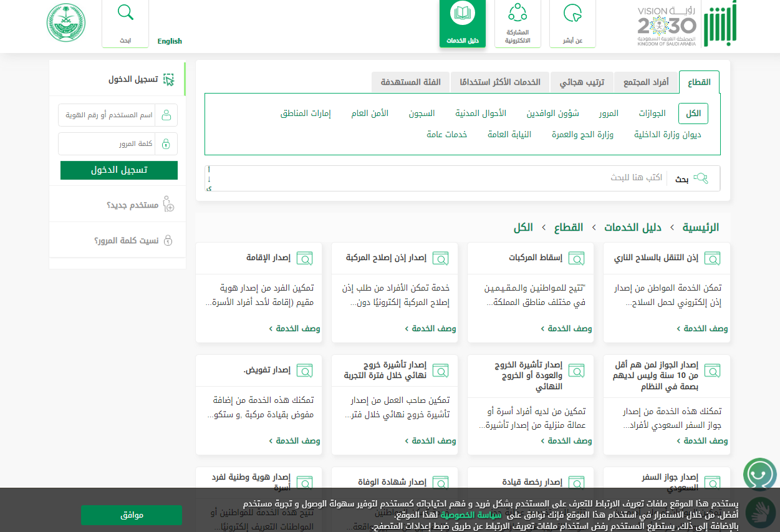Click the القطاع breadcrumb link

point(569,227)
